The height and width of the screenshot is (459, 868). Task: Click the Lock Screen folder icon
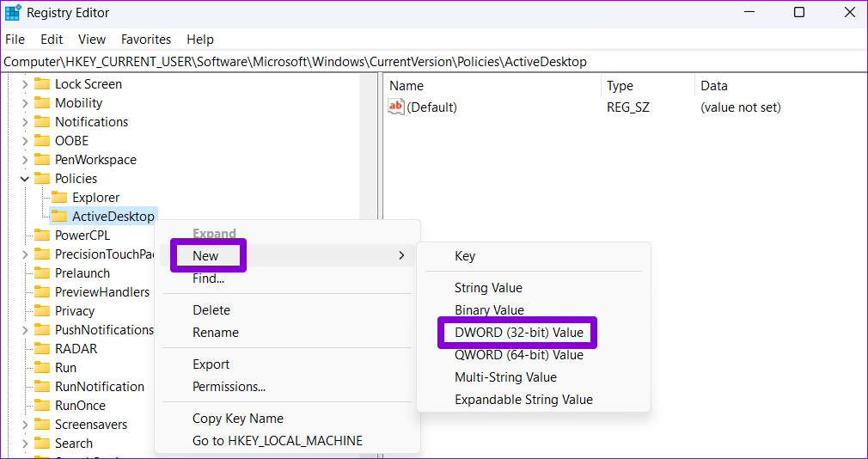click(x=42, y=84)
